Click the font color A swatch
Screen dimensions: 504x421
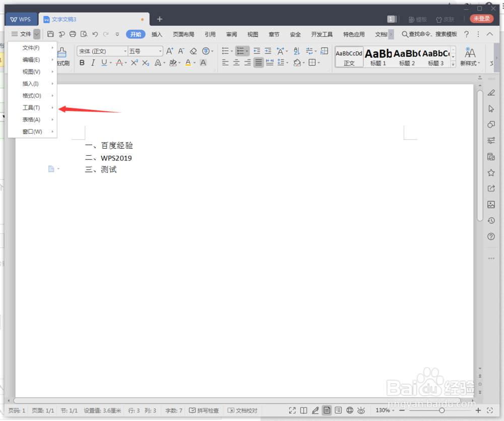188,63
